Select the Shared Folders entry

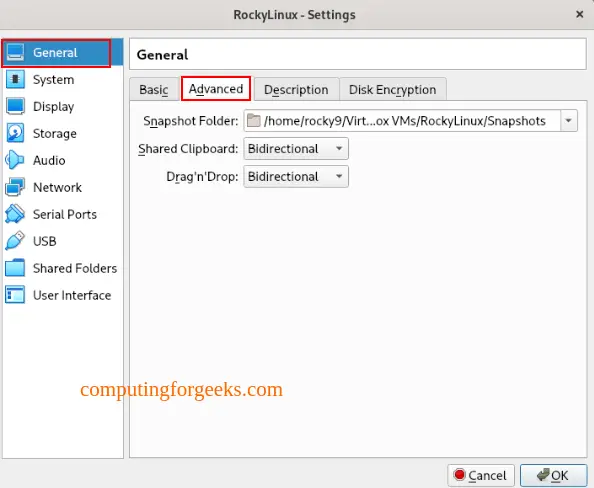coord(75,268)
